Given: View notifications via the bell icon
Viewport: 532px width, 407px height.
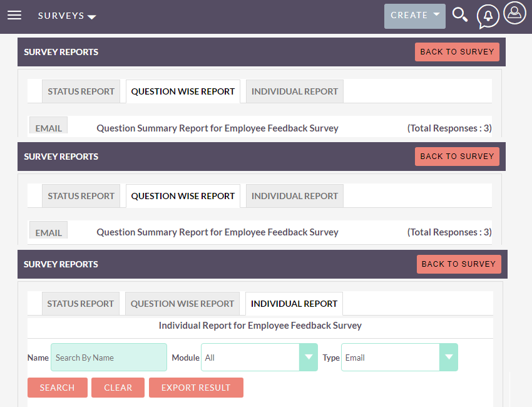Looking at the screenshot, I should coord(488,16).
